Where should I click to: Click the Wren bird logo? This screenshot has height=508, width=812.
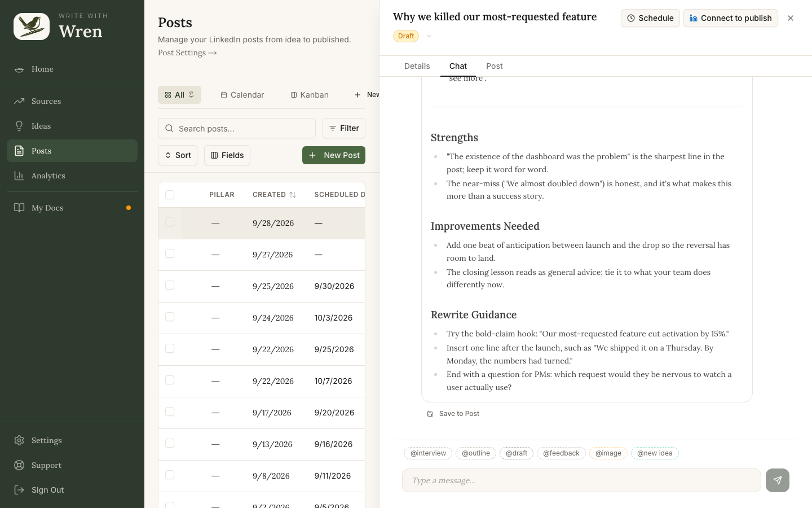(32, 27)
